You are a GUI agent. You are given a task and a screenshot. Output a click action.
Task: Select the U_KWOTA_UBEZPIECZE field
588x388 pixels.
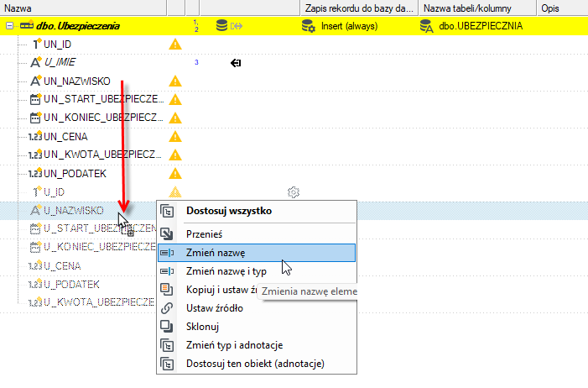[x=99, y=302]
